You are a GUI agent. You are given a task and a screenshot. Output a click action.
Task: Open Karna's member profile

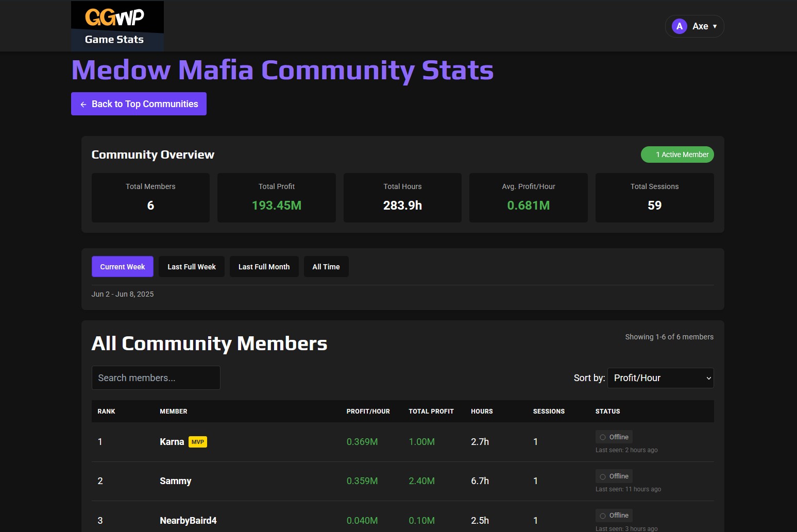172,441
